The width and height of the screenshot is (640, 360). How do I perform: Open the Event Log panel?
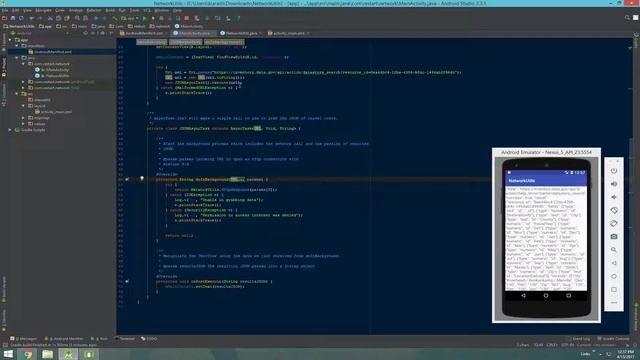pyautogui.click(x=579, y=339)
